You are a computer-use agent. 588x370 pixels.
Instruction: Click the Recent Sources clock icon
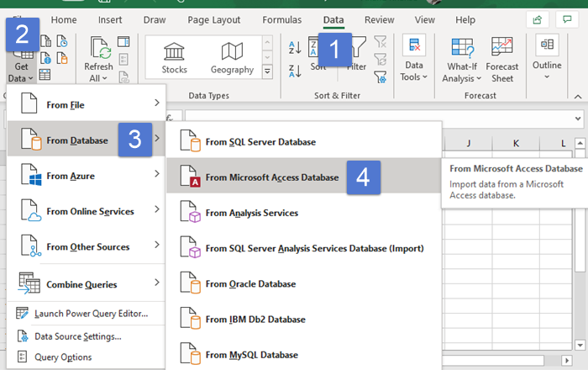(x=62, y=41)
